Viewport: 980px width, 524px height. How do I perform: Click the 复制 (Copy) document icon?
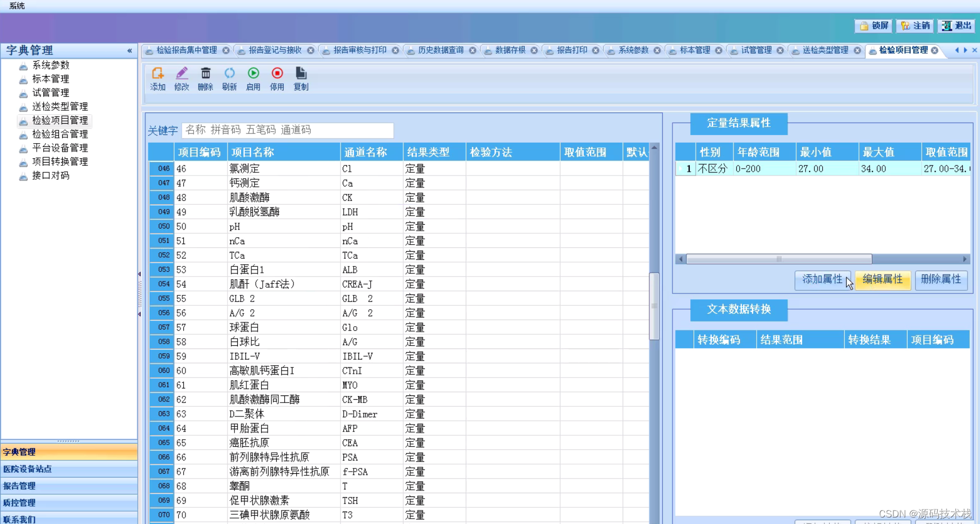click(x=301, y=79)
